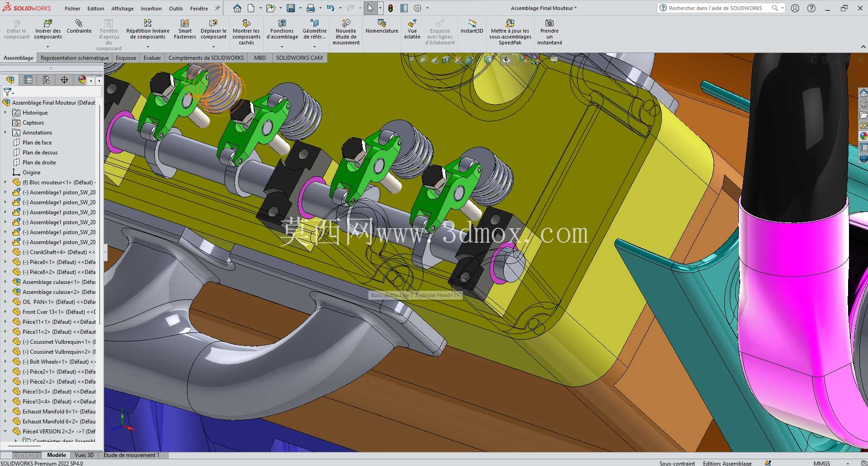
Task: Open the DimXpertManager crosshair tab
Action: 64,80
